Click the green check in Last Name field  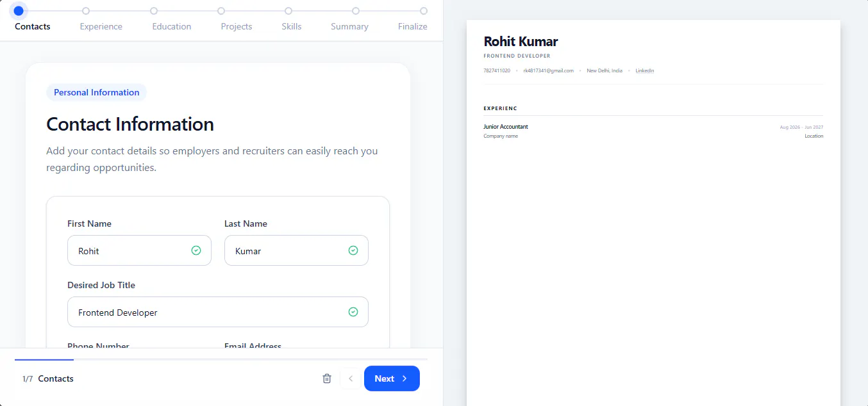tap(353, 250)
